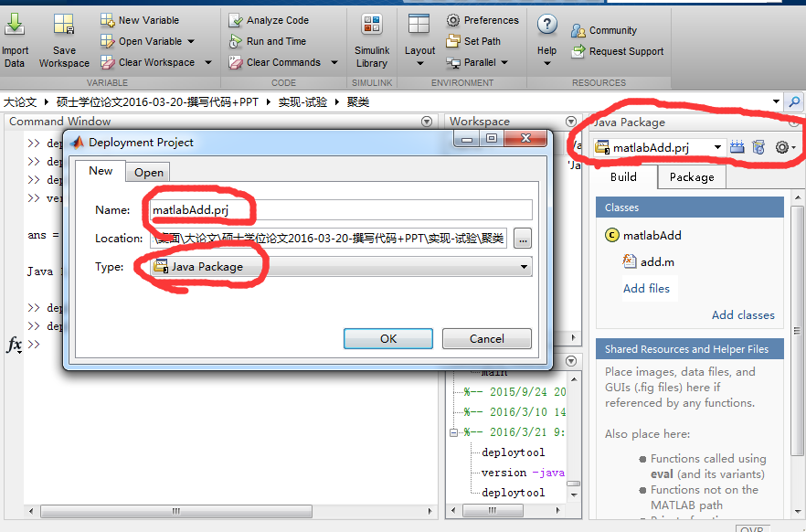Create a New Variable

140,20
